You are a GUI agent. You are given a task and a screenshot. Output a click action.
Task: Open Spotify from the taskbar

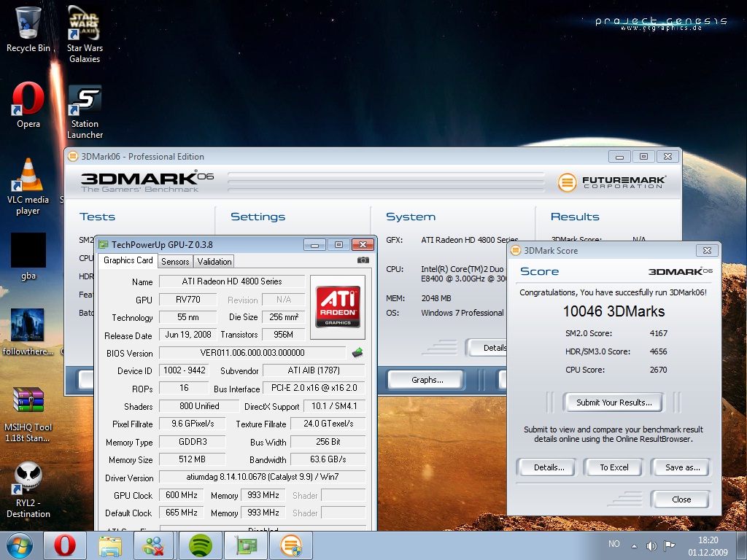[200, 545]
